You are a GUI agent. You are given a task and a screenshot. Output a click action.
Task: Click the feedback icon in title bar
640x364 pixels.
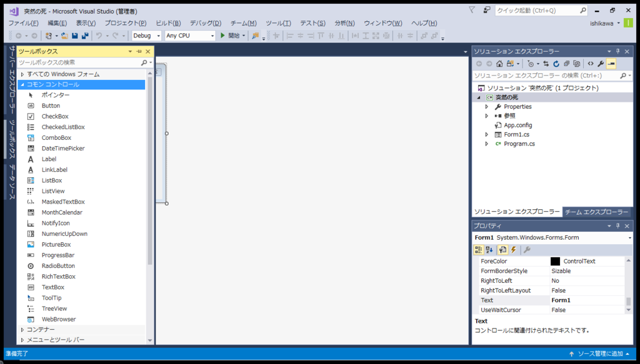point(486,10)
